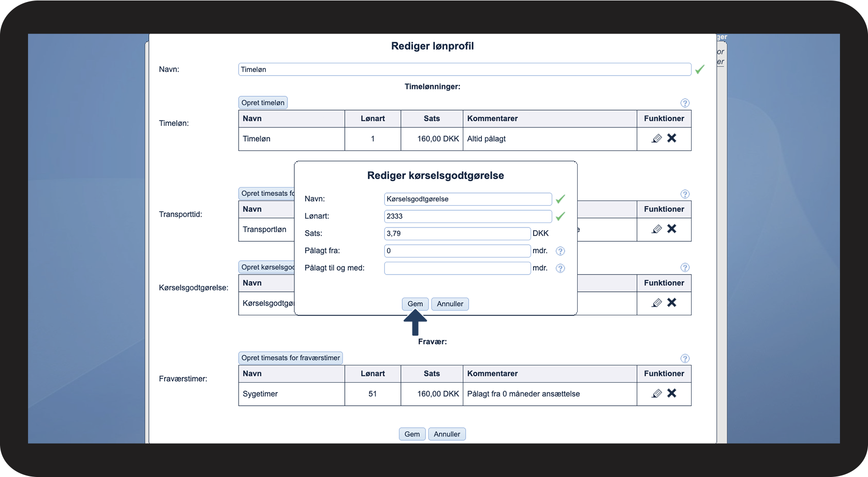Image resolution: width=868 pixels, height=477 pixels.
Task: Delete the Transportløn row with X icon
Action: (672, 229)
